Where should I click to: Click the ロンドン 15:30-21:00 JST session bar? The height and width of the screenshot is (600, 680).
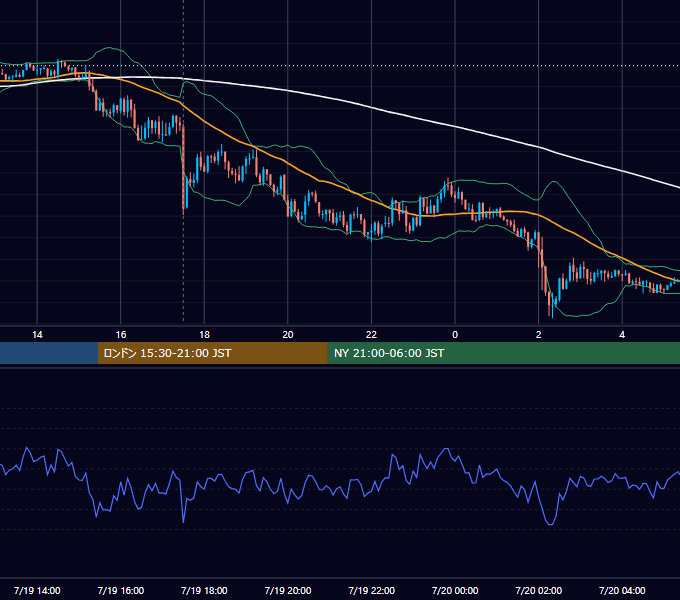pos(212,353)
